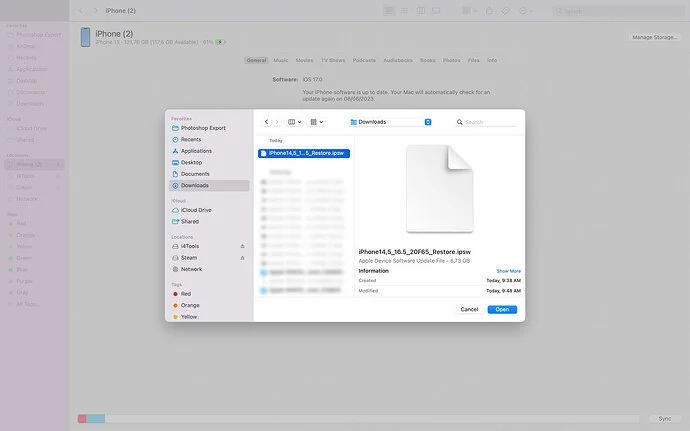Switch to the Music tab
This screenshot has height=431, width=690.
click(x=281, y=60)
